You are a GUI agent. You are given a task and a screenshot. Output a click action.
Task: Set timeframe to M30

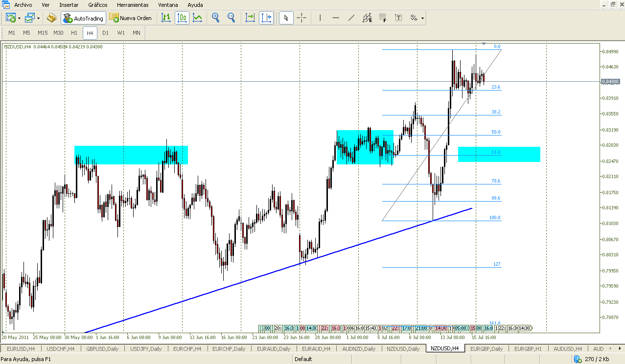[x=58, y=33]
